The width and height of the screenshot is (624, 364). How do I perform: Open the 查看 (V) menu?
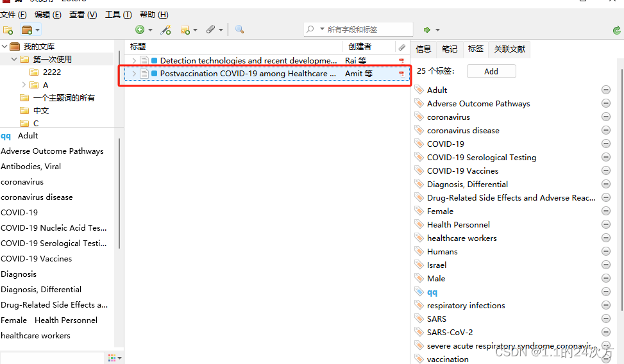(x=83, y=15)
